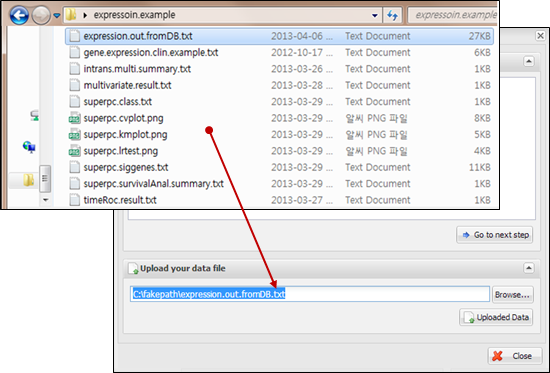The width and height of the screenshot is (550, 373).
Task: Click the document icon on Uploaded Data button
Action: coord(469,318)
